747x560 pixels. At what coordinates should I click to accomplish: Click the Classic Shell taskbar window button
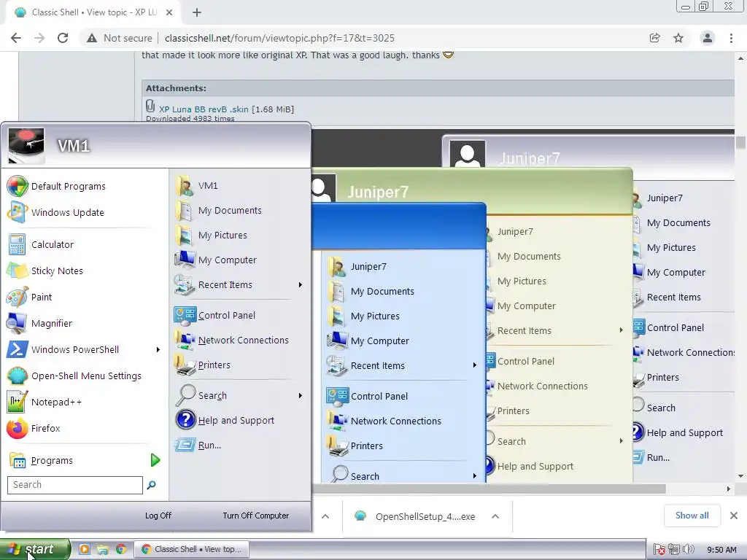pos(190,549)
